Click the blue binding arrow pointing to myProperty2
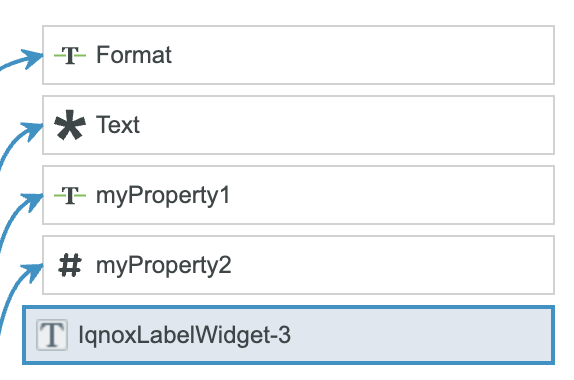The image size is (574, 380). click(x=22, y=297)
